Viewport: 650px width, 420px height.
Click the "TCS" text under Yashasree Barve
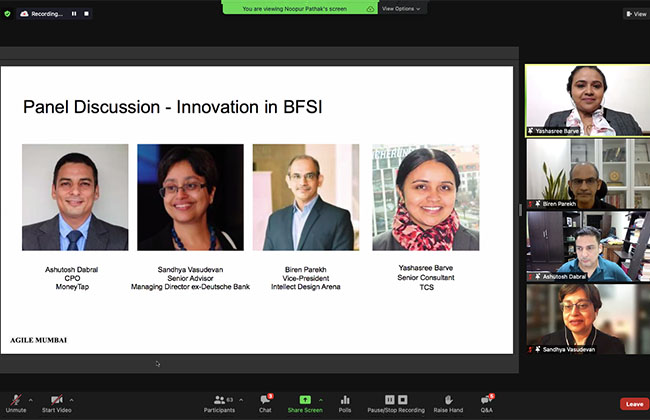point(427,287)
